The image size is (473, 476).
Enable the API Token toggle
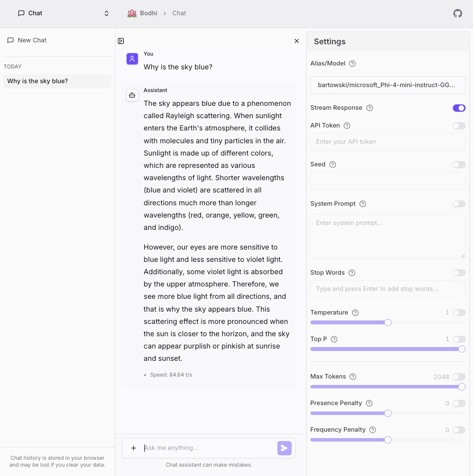point(459,126)
